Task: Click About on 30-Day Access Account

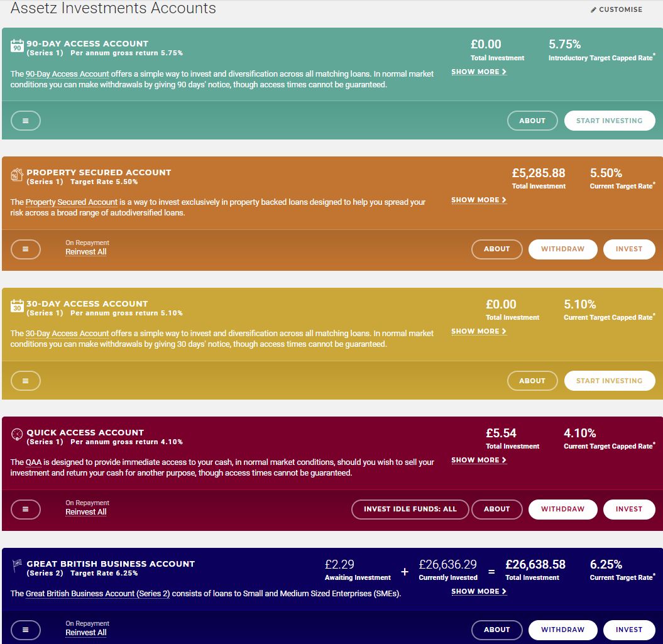Action: pos(532,381)
